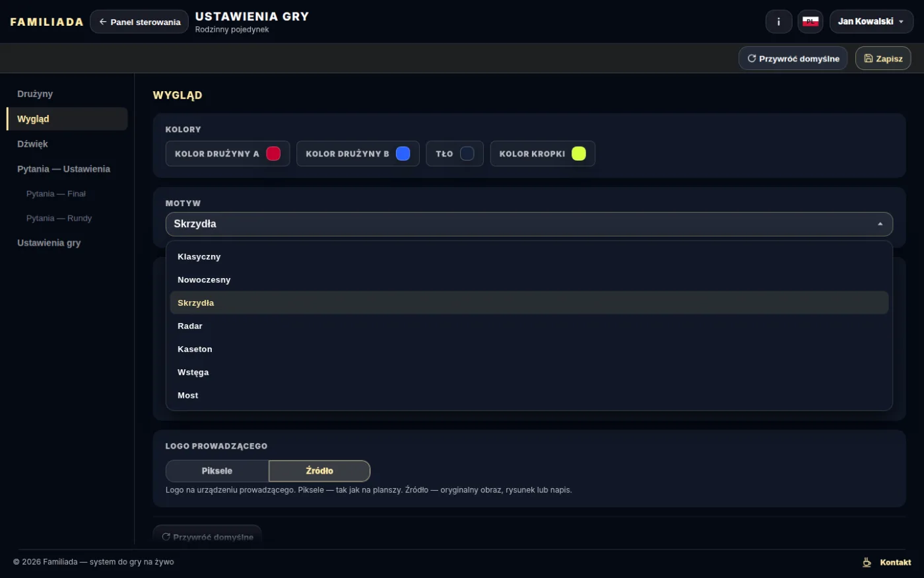Select the Wstęga theme option
924x578 pixels.
(x=529, y=372)
